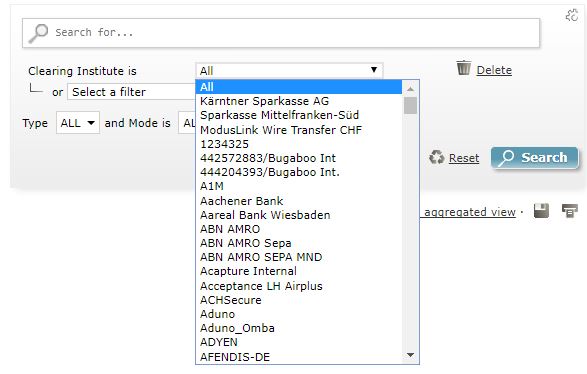The width and height of the screenshot is (587, 374).
Task: Open the Clearing Institute dropdown
Action: point(289,70)
